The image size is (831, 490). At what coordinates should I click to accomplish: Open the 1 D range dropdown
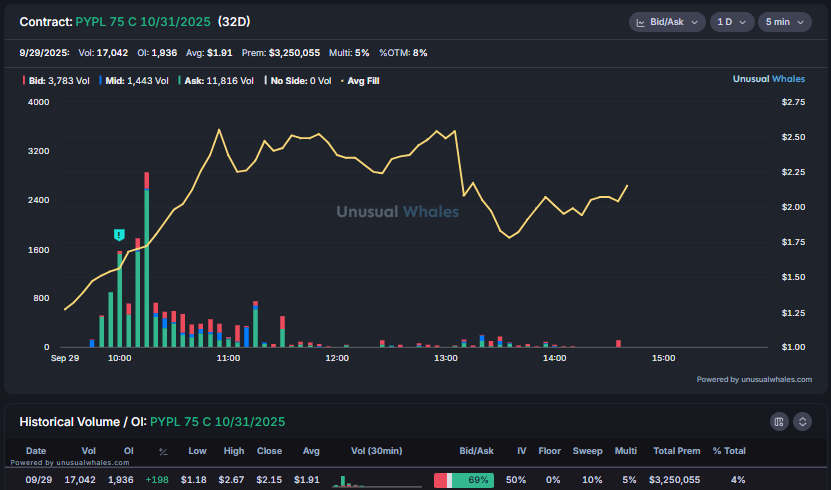732,22
